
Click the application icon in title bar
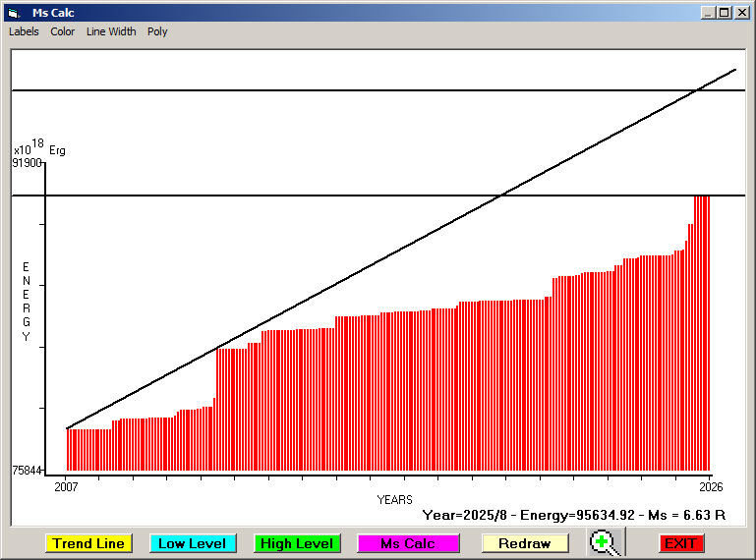[x=13, y=13]
